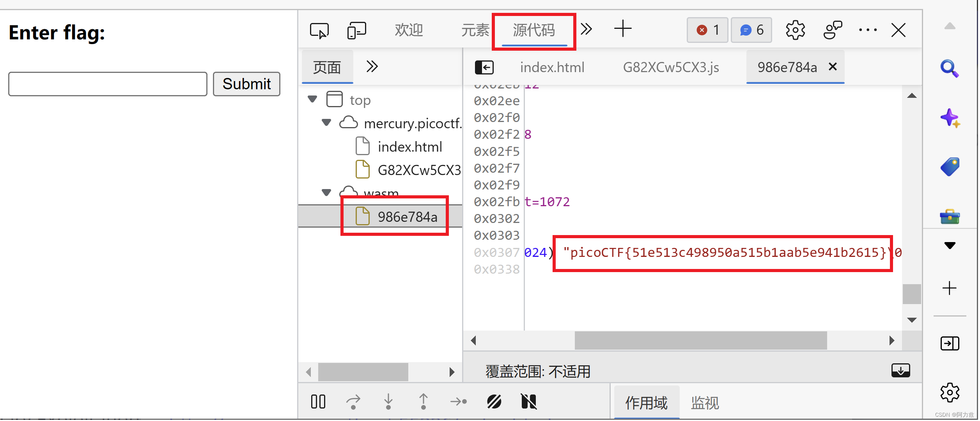Open the G82XCw5CX3.js file tab
Viewport: 980px width, 421px height.
click(x=670, y=67)
